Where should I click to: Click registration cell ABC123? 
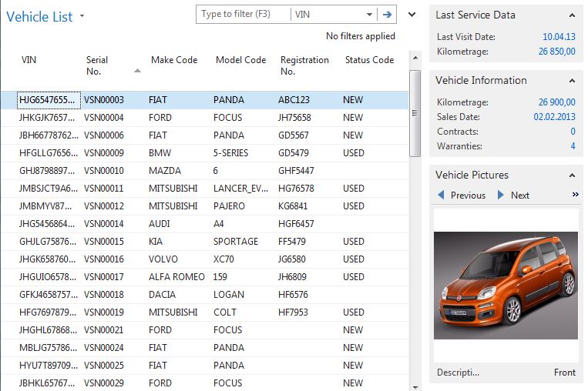click(x=294, y=100)
